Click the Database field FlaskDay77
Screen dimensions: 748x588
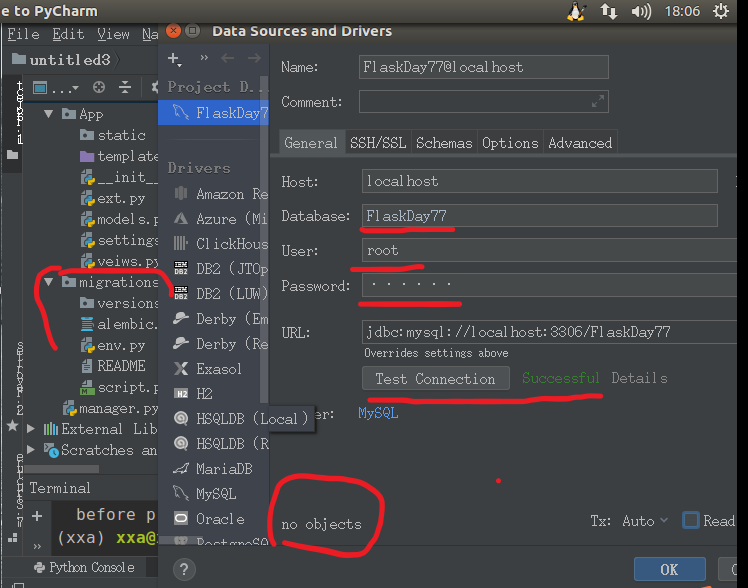click(540, 216)
